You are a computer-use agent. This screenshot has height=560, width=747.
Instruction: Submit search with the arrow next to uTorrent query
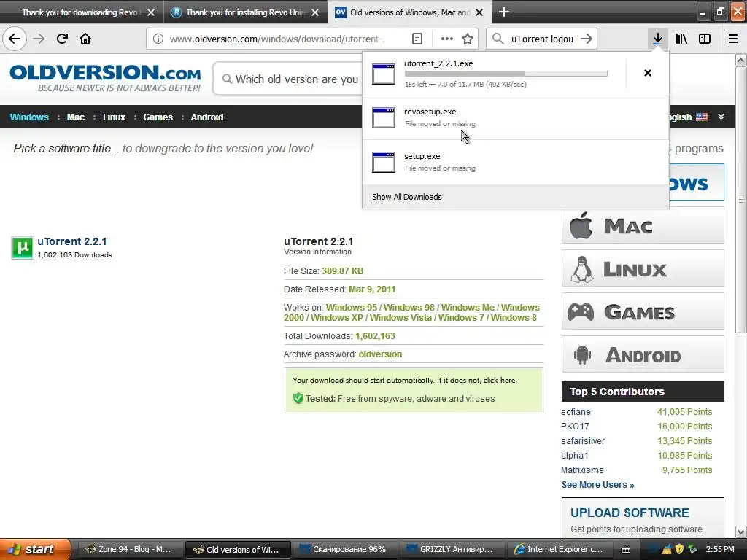(x=587, y=39)
